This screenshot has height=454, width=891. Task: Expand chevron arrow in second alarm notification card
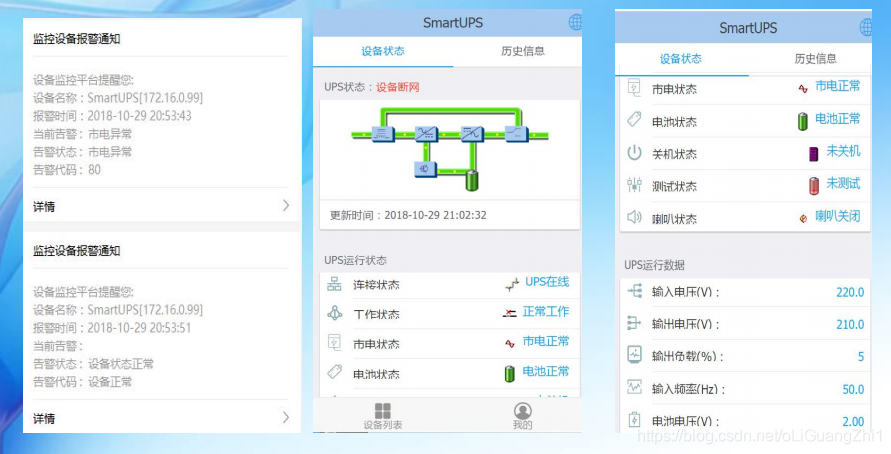click(x=286, y=418)
